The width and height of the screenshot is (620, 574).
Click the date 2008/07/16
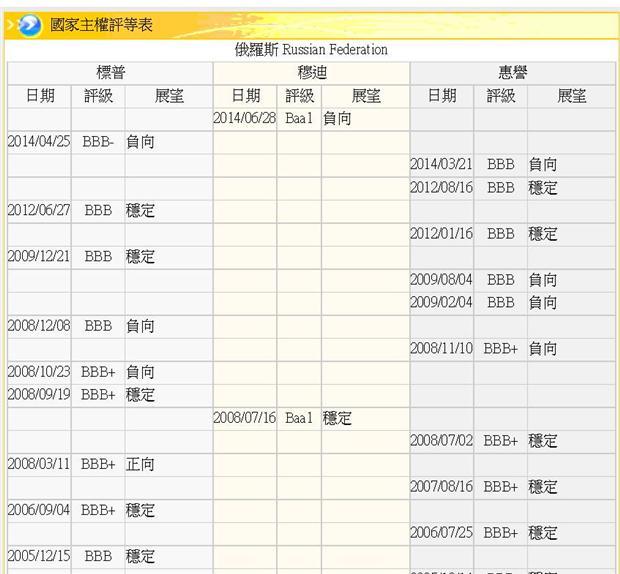click(245, 418)
